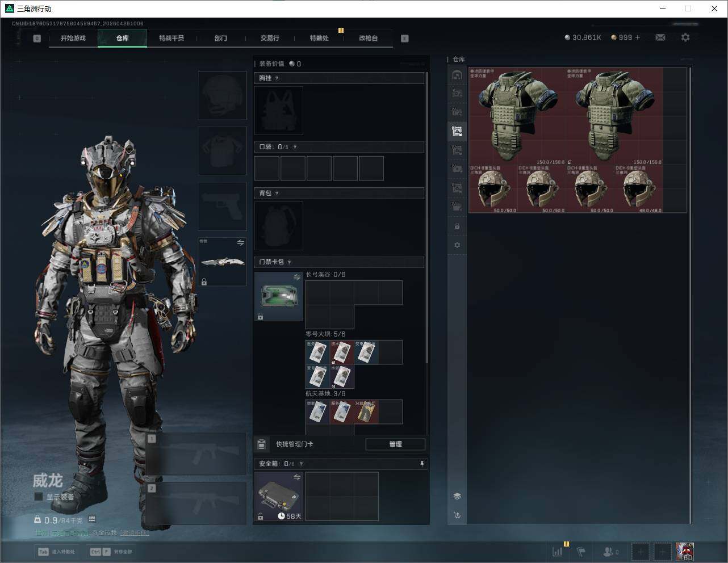This screenshot has width=728, height=563.
Task: Click the Ctrl F 转移全部 shortcut button
Action: point(111,552)
